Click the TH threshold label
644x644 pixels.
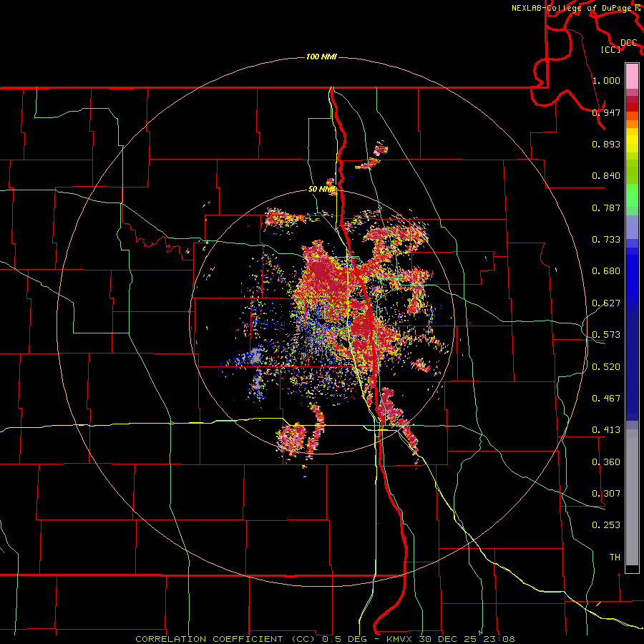(x=615, y=557)
